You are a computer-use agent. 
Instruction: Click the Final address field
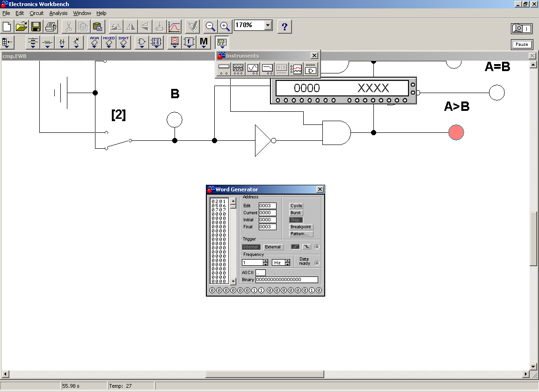tap(268, 227)
